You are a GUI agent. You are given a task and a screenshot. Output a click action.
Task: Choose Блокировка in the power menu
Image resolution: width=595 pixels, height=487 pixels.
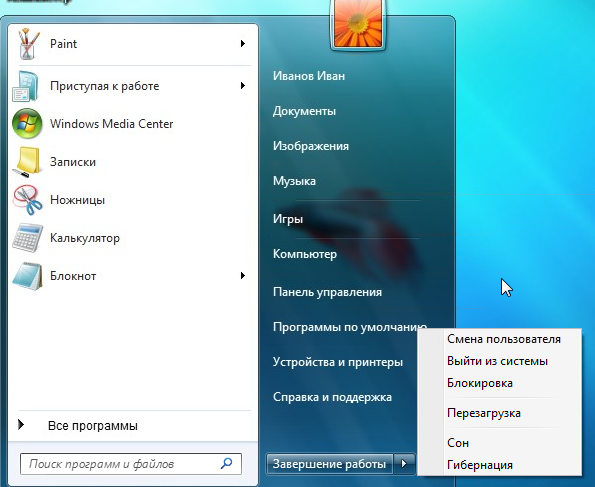(480, 383)
